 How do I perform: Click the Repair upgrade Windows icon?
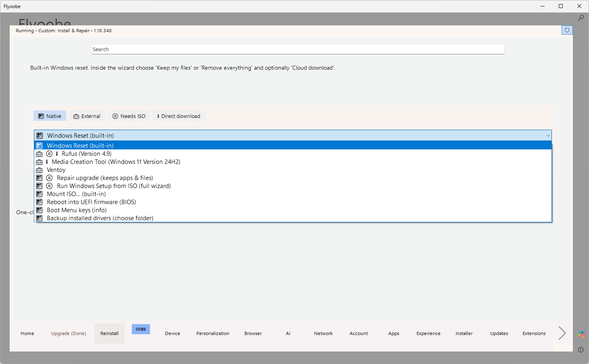(x=39, y=178)
